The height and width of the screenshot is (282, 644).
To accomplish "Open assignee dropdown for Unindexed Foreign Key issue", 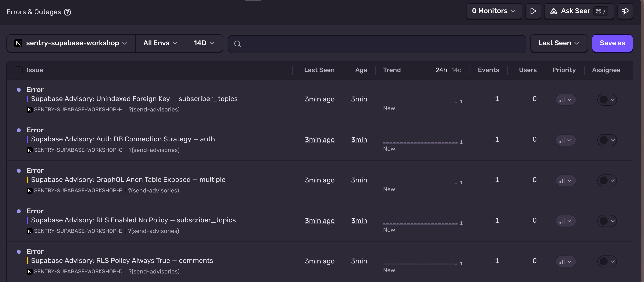I will click(607, 100).
